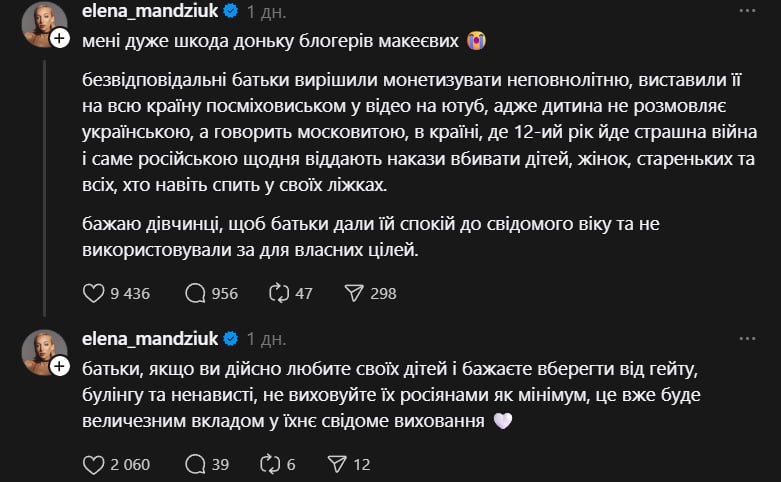Open the first post's three-dot more menu
Viewport: 781px width, 482px height.
[x=748, y=13]
